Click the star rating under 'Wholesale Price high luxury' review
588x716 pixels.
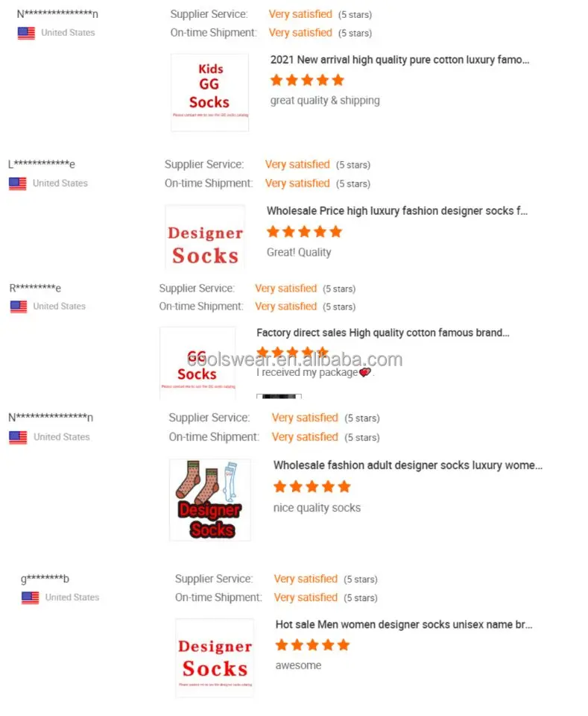(x=304, y=232)
